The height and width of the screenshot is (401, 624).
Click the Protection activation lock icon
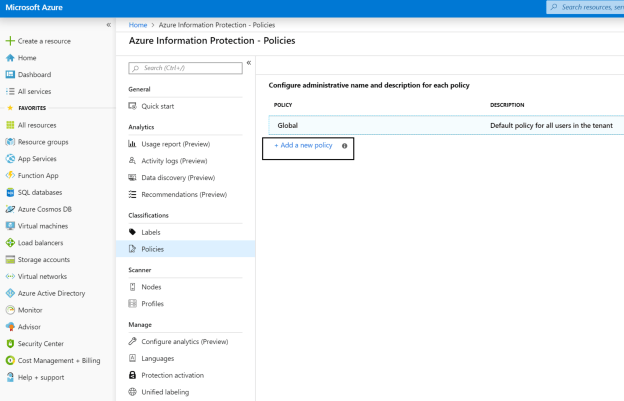[132, 375]
